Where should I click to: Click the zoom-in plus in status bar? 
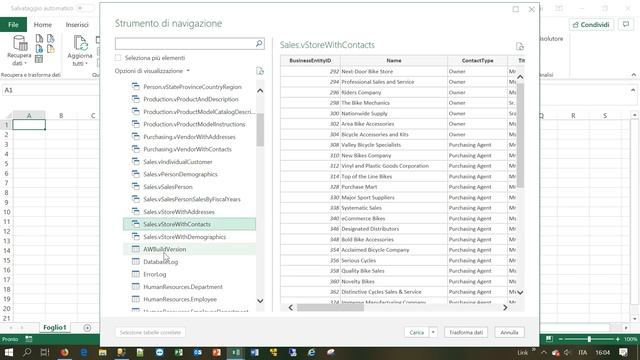[x=618, y=339]
